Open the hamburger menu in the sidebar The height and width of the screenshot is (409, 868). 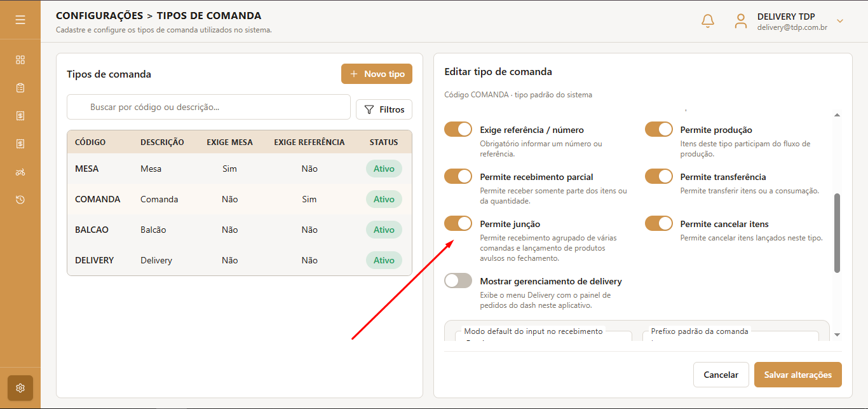pos(20,20)
